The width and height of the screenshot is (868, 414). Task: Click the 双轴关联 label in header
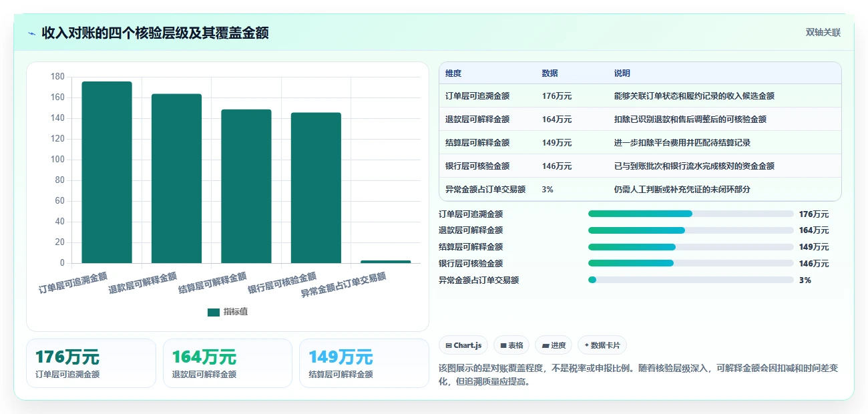(x=823, y=33)
